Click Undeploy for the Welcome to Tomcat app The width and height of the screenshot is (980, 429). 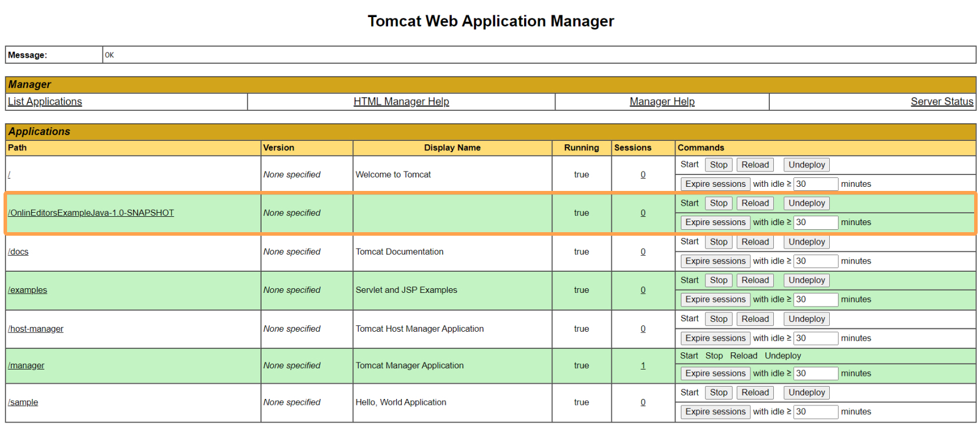(807, 165)
